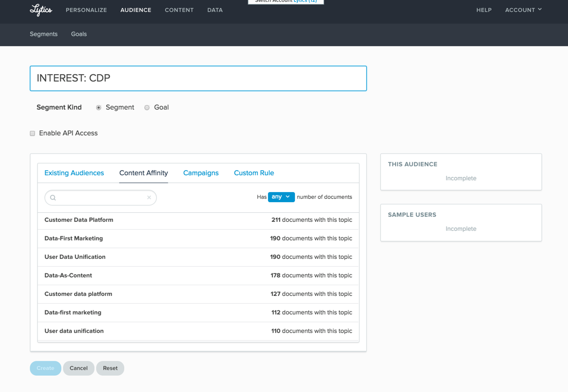Image resolution: width=568 pixels, height=392 pixels.
Task: Click the search magnifier icon
Action: click(x=53, y=198)
